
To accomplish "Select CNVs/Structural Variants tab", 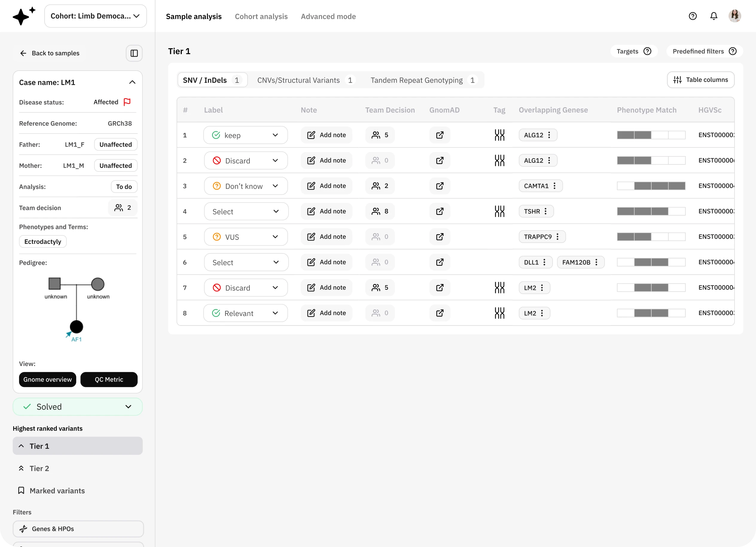I will coord(306,80).
